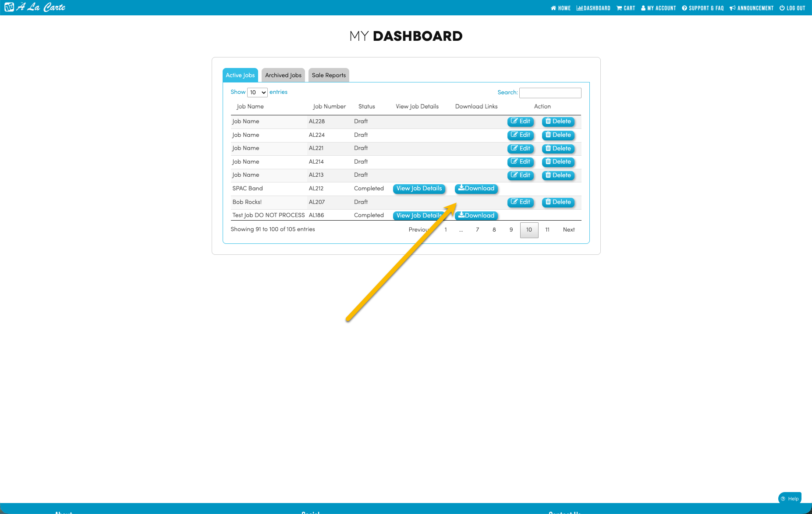This screenshot has width=812, height=514.
Task: Go to page 7 of entries
Action: point(477,230)
